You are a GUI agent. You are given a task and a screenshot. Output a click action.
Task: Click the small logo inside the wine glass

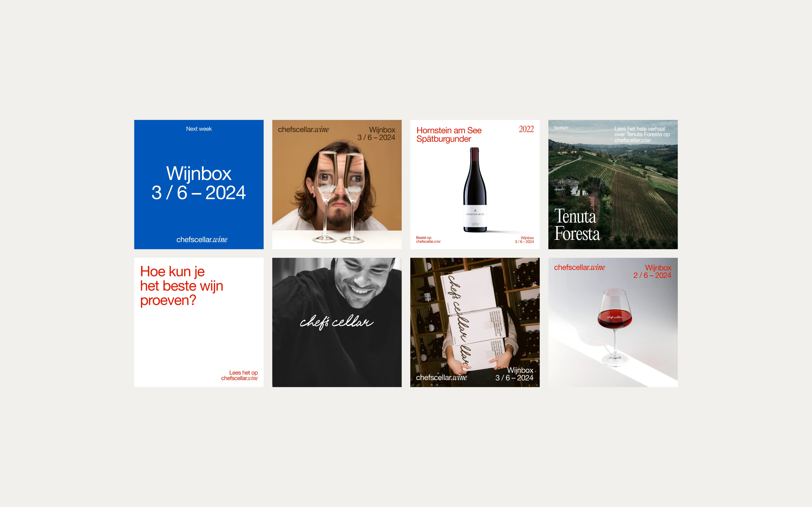pos(614,317)
